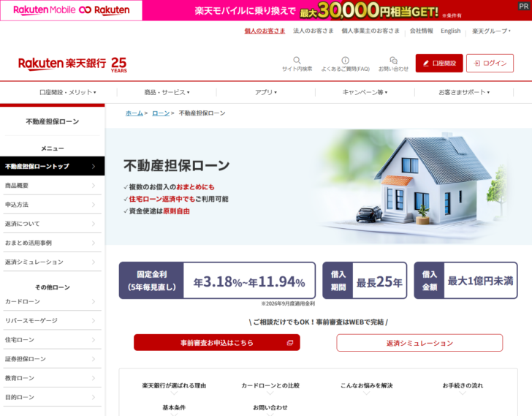Screen dimensions: 532x416
Task: Click the Rakuten 楽天銀行 logo
Action: 72,64
